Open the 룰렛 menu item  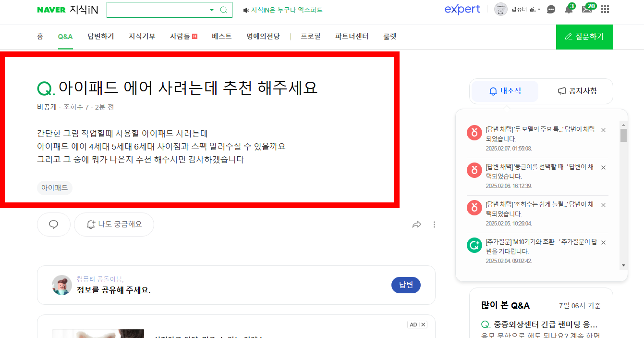[x=390, y=37]
